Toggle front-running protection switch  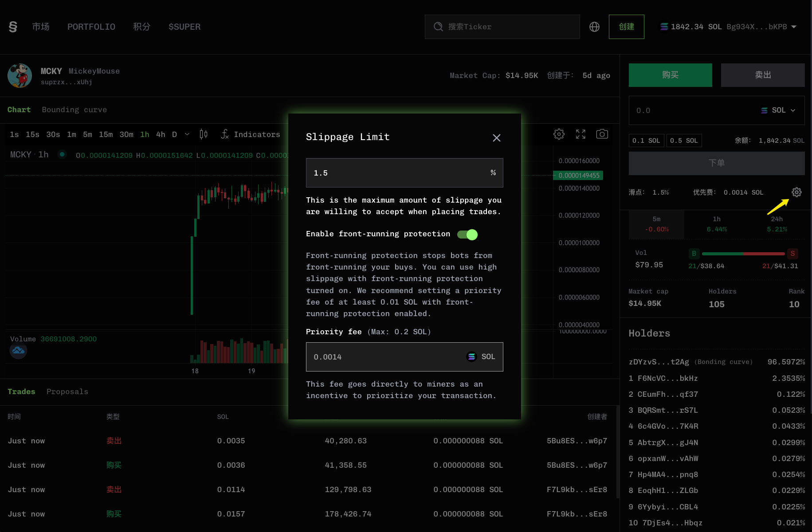467,235
